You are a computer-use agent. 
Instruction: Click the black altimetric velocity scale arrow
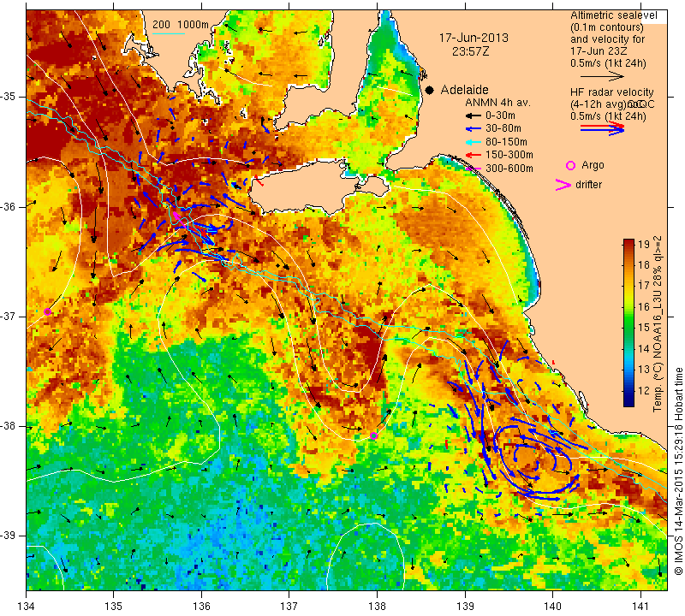coord(602,76)
